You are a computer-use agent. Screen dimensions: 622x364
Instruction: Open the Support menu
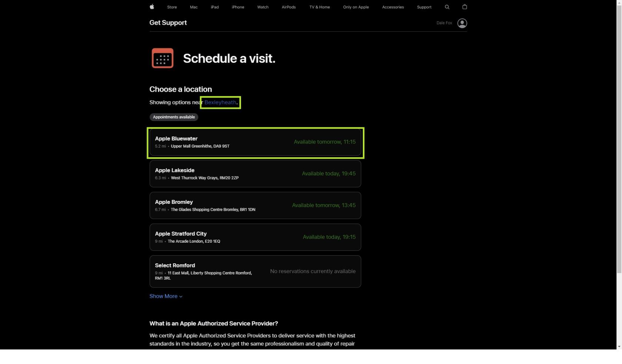click(x=424, y=7)
